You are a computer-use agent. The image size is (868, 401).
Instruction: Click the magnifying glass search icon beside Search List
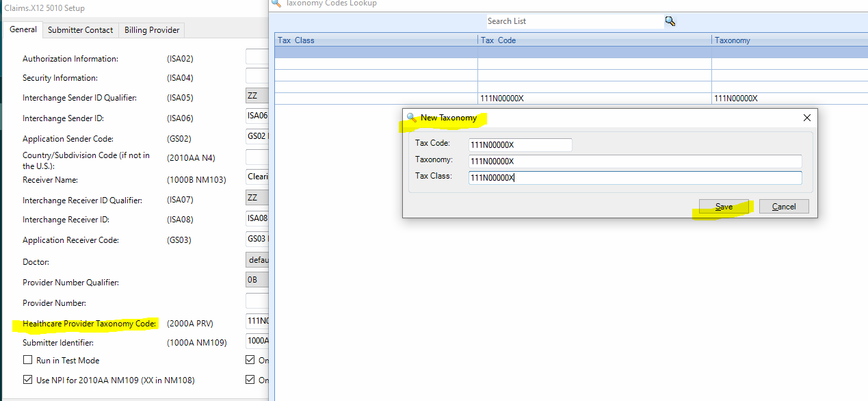670,21
